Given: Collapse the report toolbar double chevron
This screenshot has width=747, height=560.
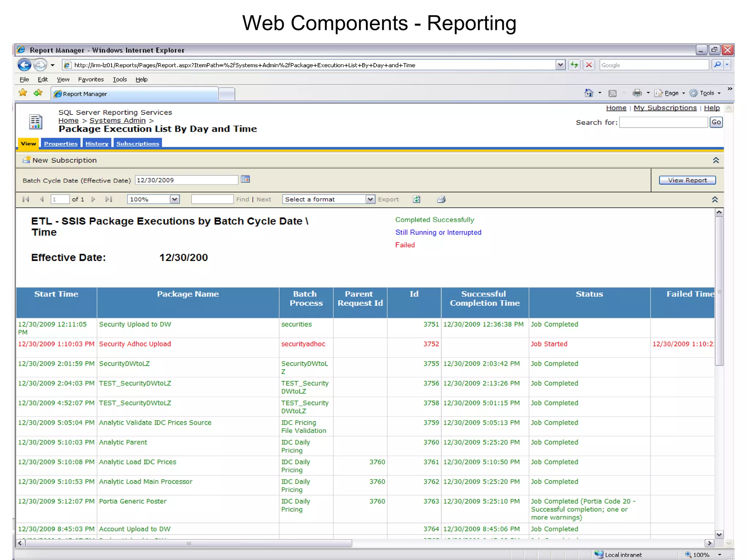Looking at the screenshot, I should pyautogui.click(x=715, y=199).
